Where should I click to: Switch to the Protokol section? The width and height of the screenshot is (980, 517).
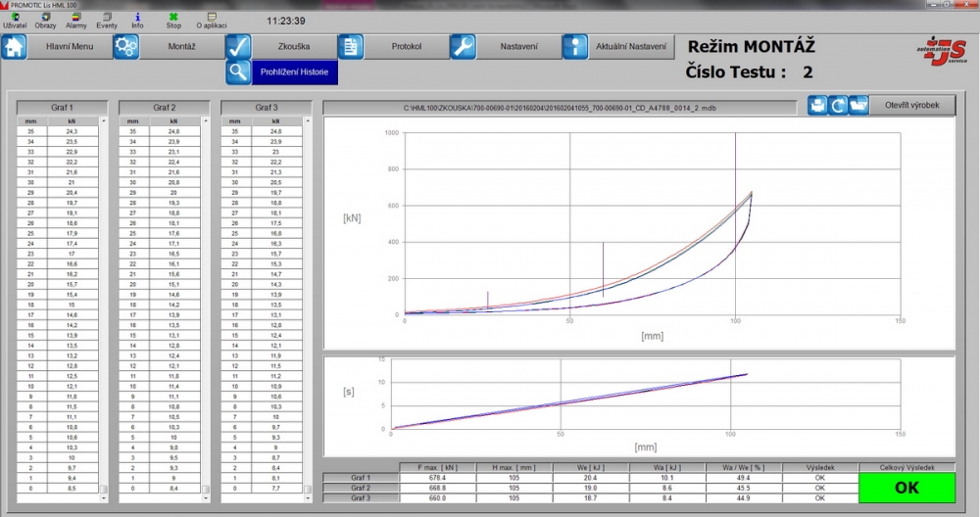[x=406, y=46]
